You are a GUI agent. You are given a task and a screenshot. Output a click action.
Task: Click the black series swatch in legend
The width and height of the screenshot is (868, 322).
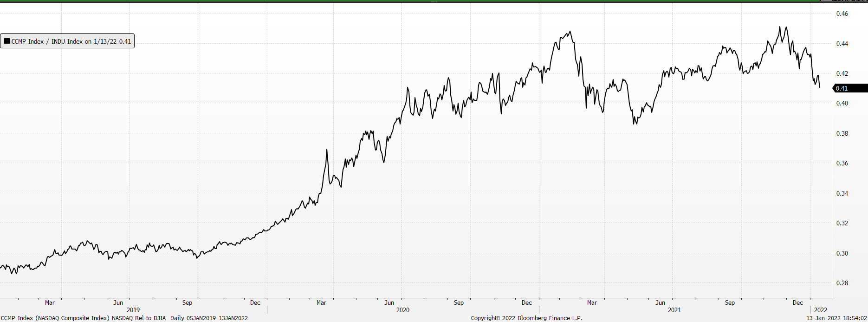(x=7, y=41)
